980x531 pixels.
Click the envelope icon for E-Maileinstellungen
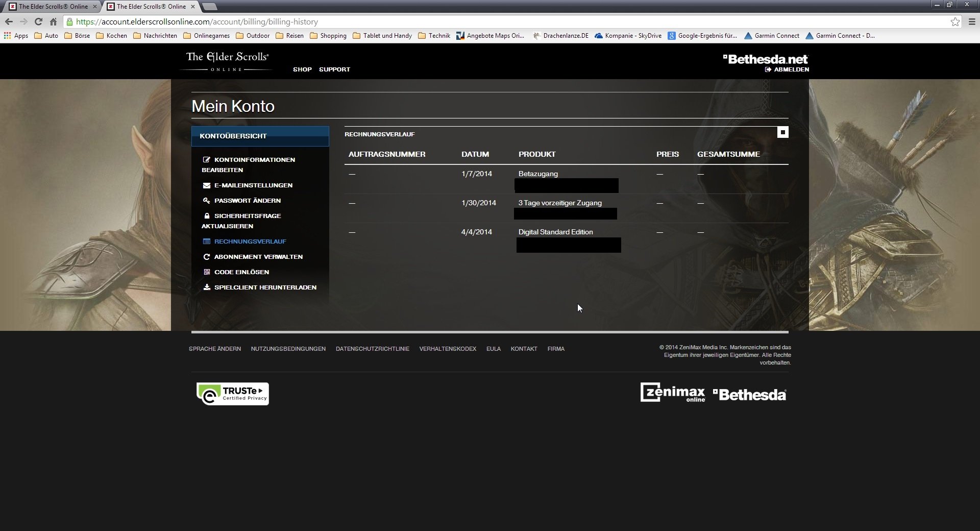pos(207,185)
